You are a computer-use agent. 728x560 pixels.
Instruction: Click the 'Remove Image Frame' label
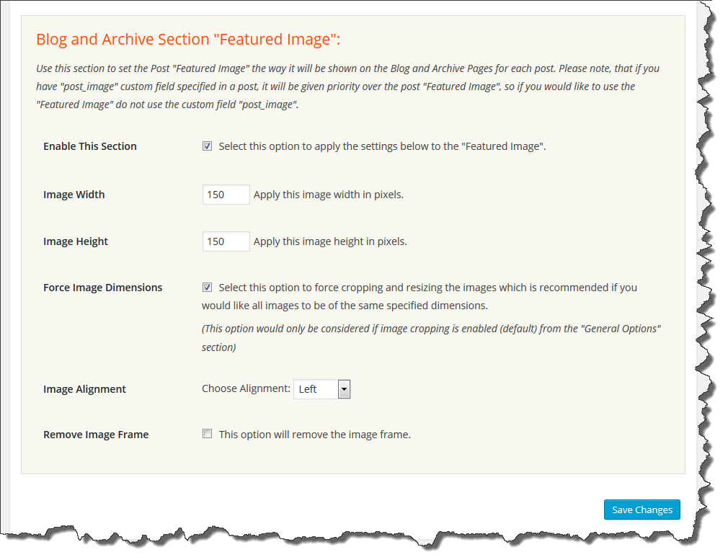[96, 435]
